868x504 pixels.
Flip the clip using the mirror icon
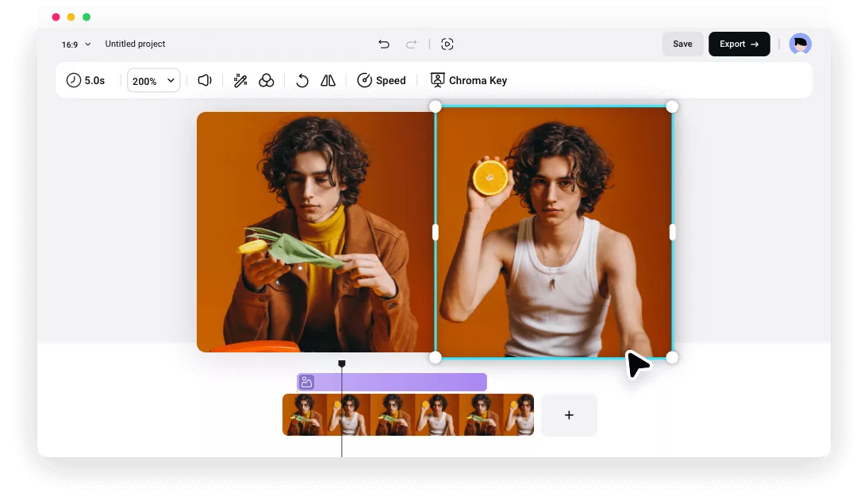[328, 80]
